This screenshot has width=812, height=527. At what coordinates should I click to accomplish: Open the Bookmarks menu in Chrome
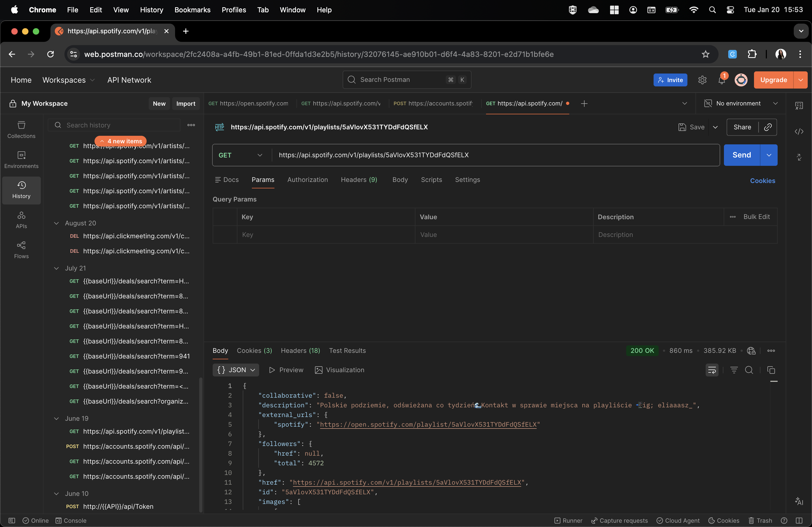click(x=193, y=10)
